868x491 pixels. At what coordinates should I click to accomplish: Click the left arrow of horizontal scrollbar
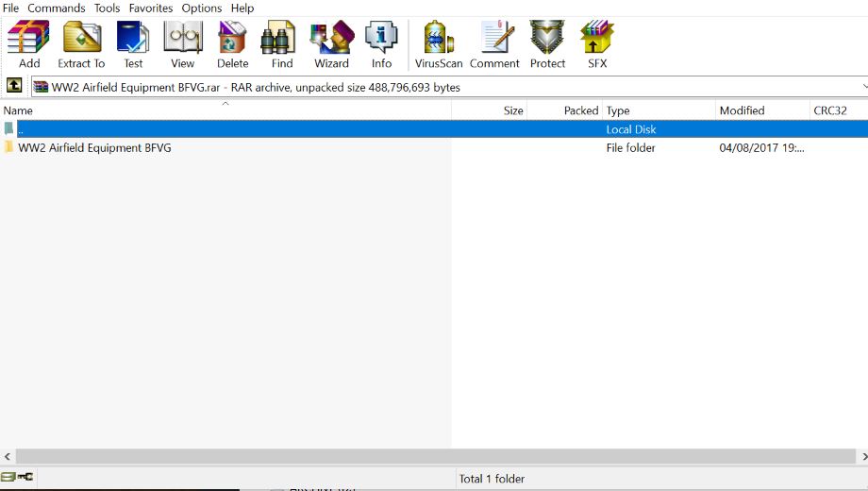(x=8, y=457)
